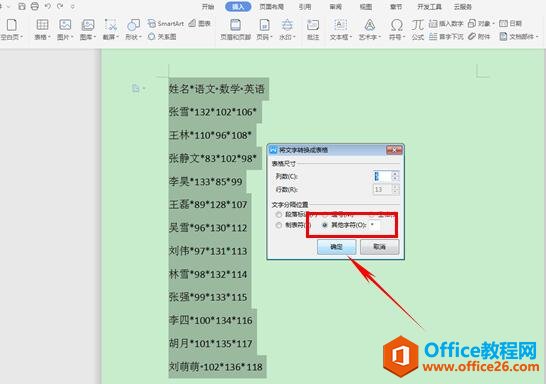
Task: Click the text line 张强*99*133*115
Action: (x=208, y=297)
